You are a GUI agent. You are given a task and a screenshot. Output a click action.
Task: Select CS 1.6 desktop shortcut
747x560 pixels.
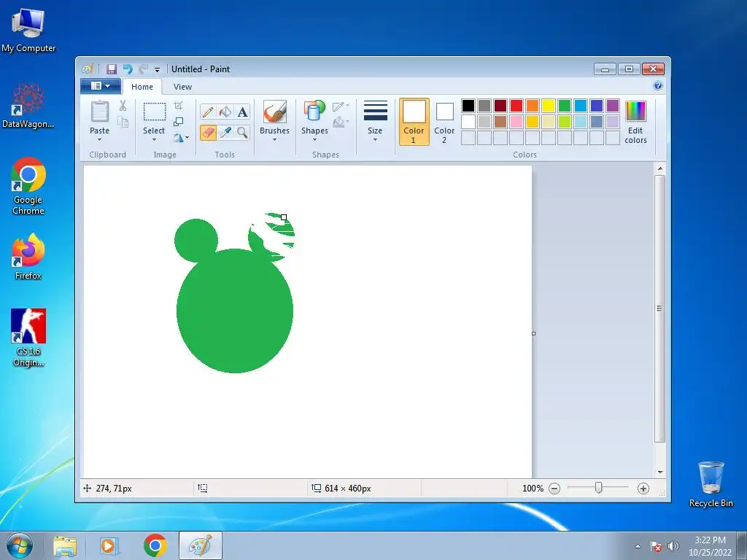coord(28,338)
